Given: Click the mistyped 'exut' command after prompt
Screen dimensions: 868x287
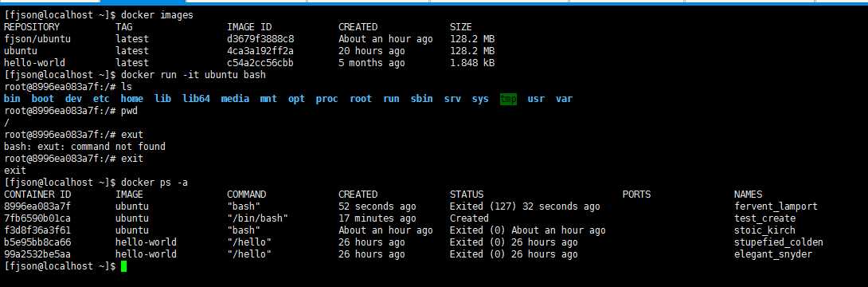Looking at the screenshot, I should (x=132, y=135).
